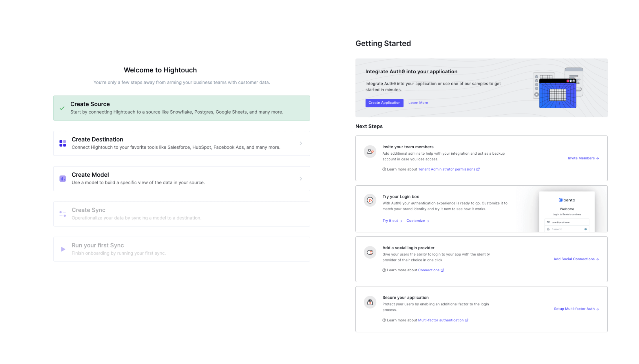This screenshot has width=639, height=364.
Task: Click the Create Sync dots icon
Action: (63, 214)
